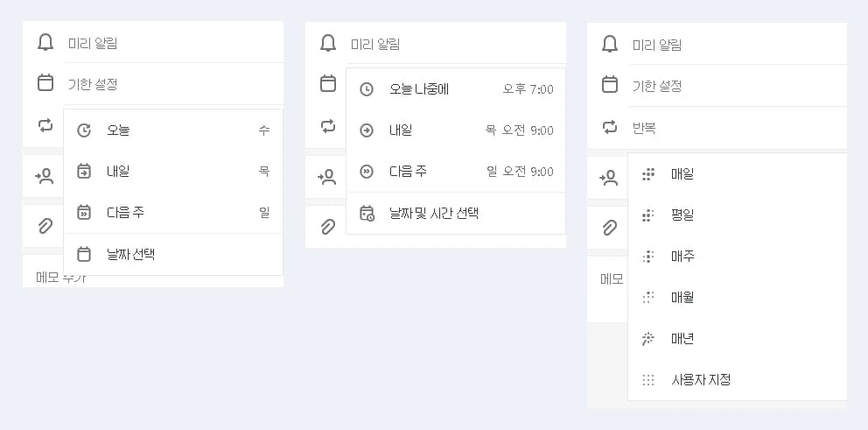Click the dotted icon for 매주

click(x=648, y=257)
